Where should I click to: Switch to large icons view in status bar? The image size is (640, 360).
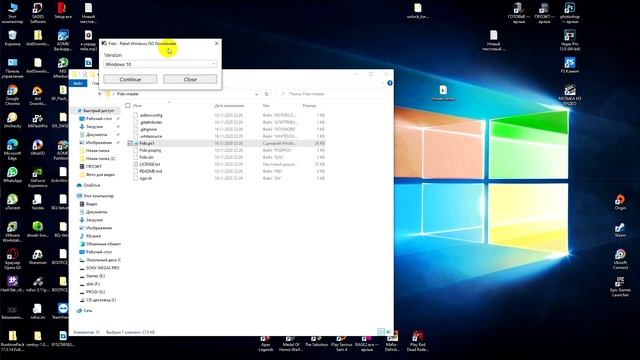click(x=388, y=332)
